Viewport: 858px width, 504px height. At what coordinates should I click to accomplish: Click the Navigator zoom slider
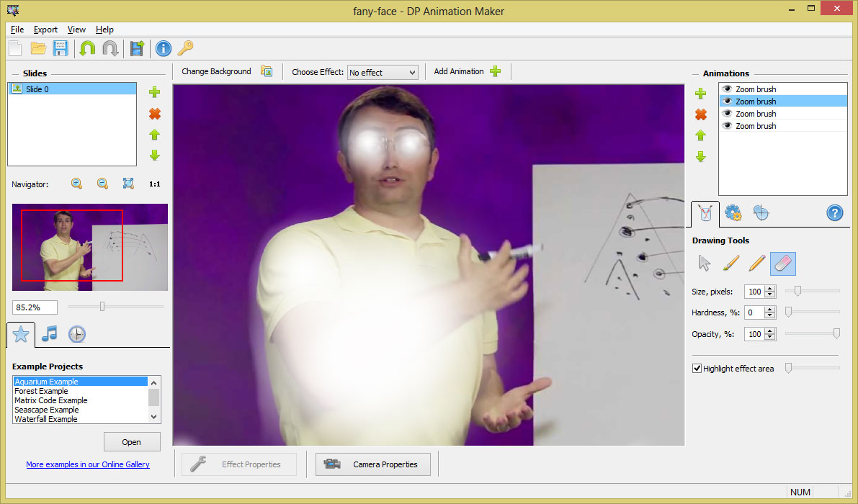point(116,307)
